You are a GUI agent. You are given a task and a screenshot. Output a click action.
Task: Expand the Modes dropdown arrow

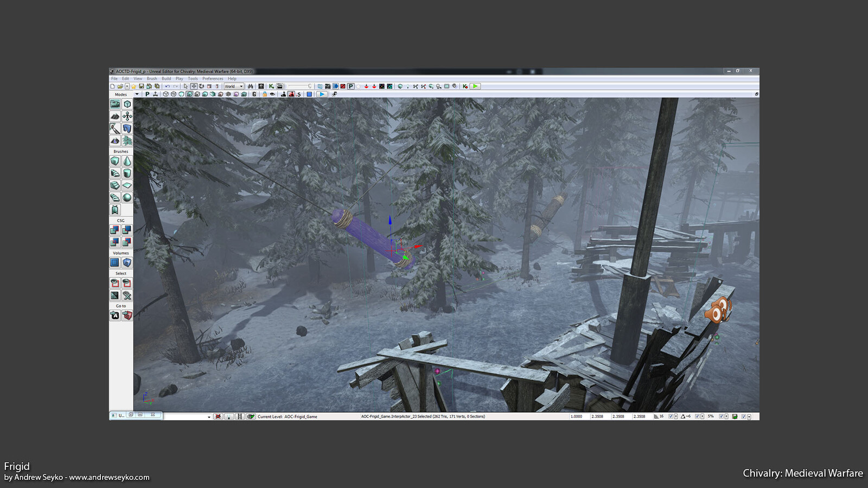(137, 94)
